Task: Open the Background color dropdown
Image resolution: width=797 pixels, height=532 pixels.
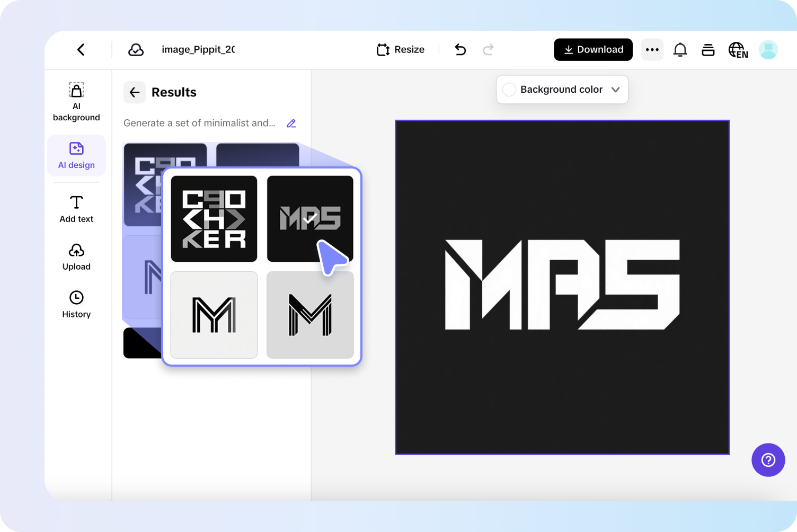Action: pos(562,90)
